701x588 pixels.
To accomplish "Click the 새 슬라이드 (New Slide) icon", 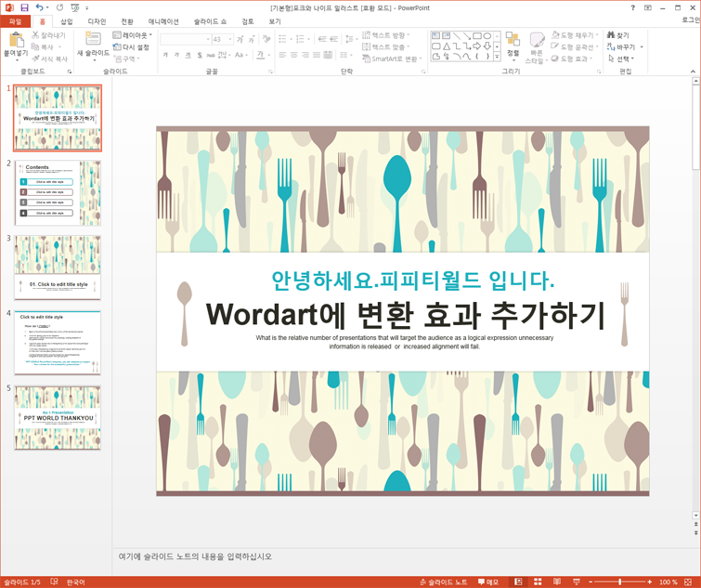I will click(x=93, y=39).
